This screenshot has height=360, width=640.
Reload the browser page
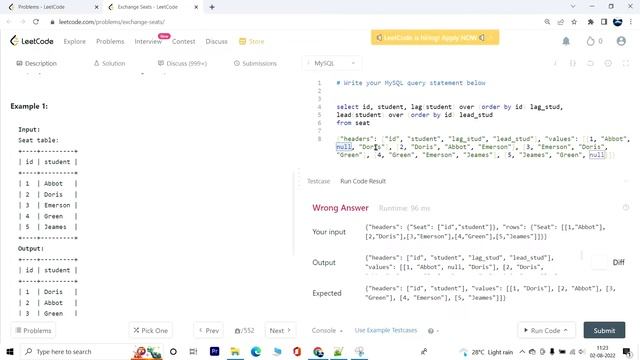tap(36, 22)
